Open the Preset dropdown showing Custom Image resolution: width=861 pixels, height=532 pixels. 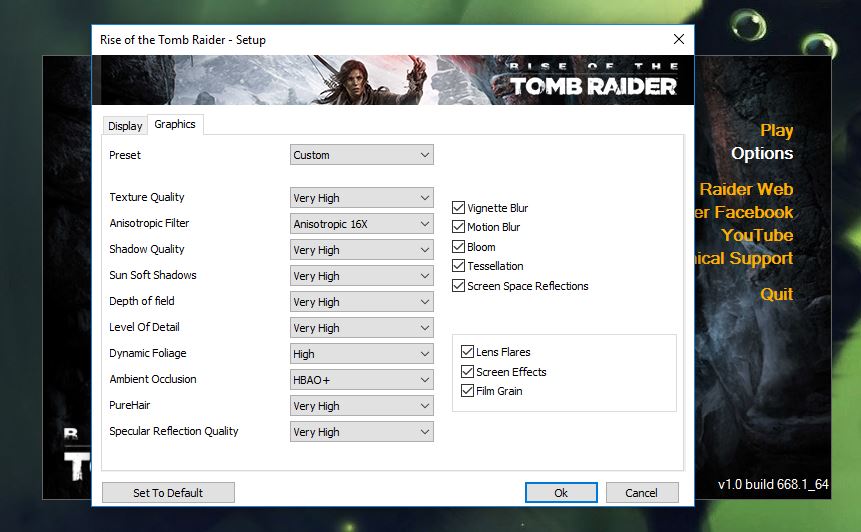pos(361,155)
